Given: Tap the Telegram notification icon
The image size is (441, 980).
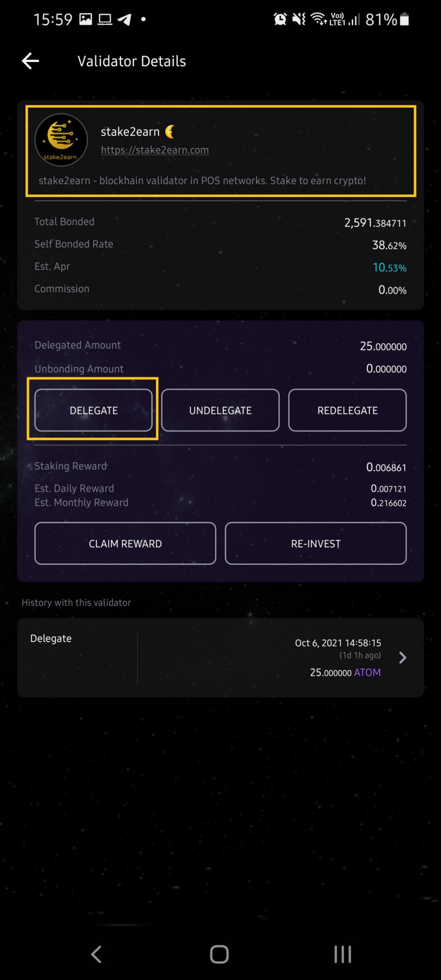Looking at the screenshot, I should [x=124, y=19].
